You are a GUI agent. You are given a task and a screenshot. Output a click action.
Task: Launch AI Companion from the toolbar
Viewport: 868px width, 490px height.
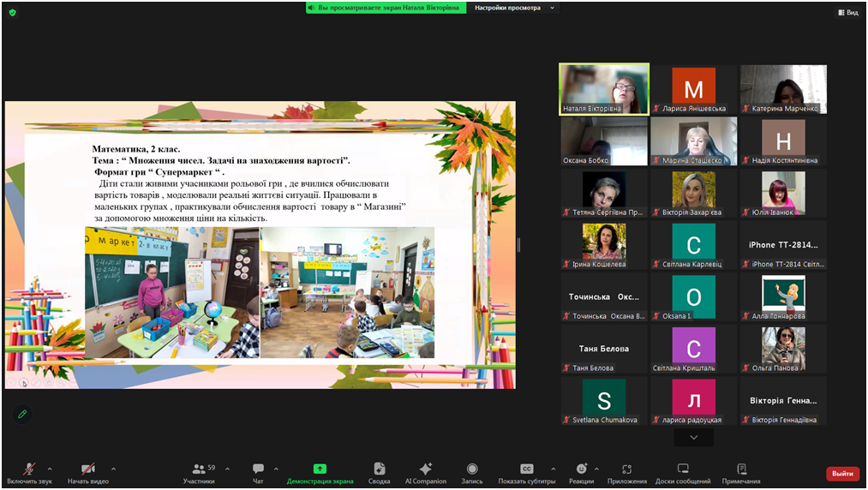(425, 469)
